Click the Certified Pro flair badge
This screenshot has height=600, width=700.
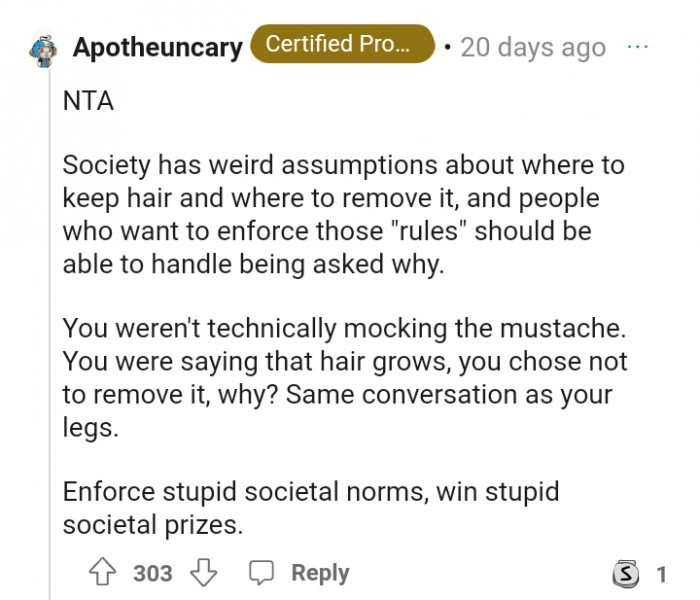click(342, 45)
